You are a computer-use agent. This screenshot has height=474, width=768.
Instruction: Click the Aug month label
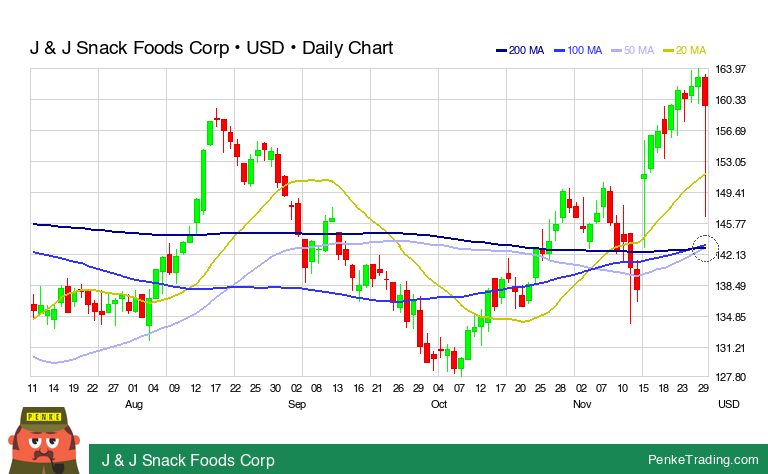pyautogui.click(x=134, y=404)
